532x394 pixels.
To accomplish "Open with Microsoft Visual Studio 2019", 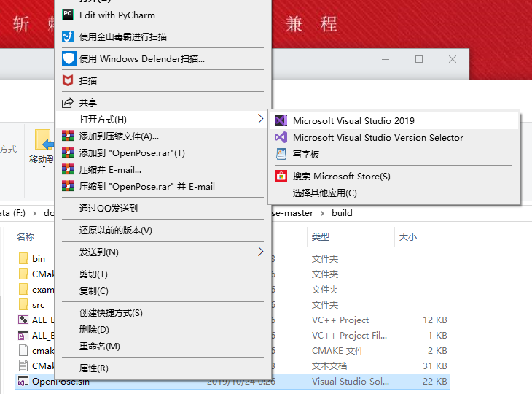I will tap(353, 121).
